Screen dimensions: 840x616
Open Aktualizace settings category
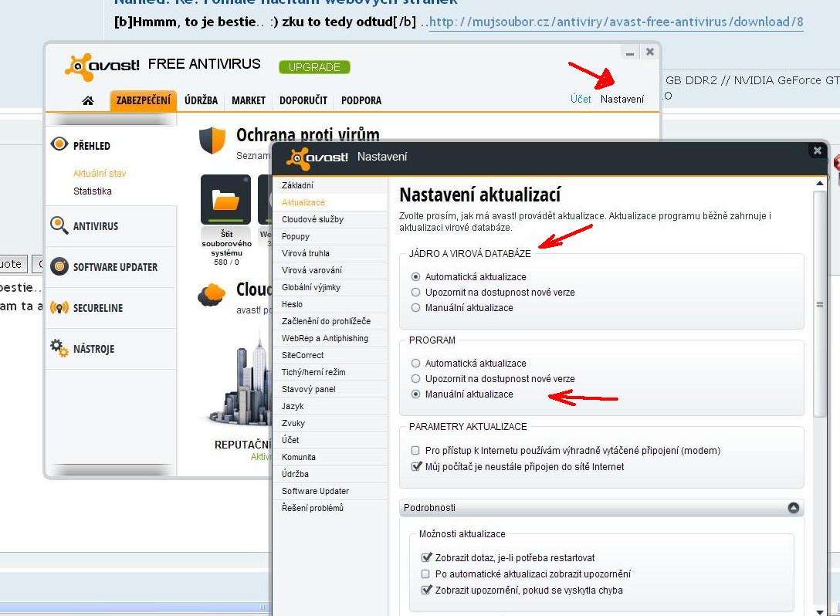(330, 202)
